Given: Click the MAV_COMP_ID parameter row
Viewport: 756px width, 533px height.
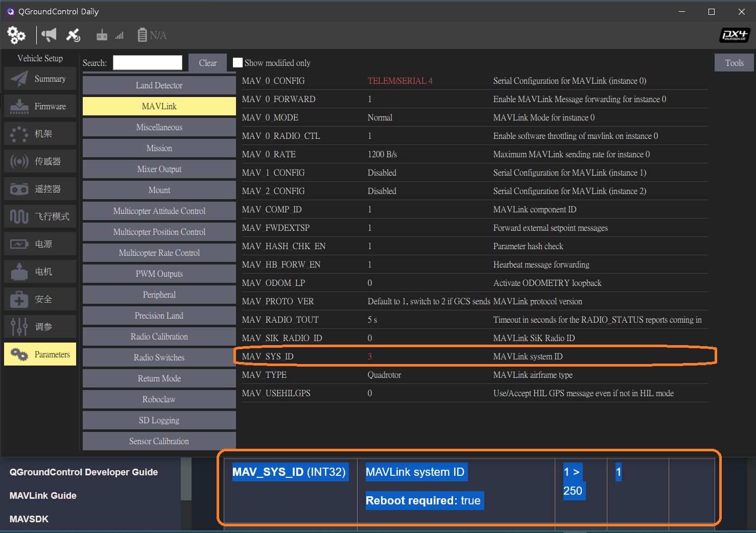Looking at the screenshot, I should click(x=475, y=209).
